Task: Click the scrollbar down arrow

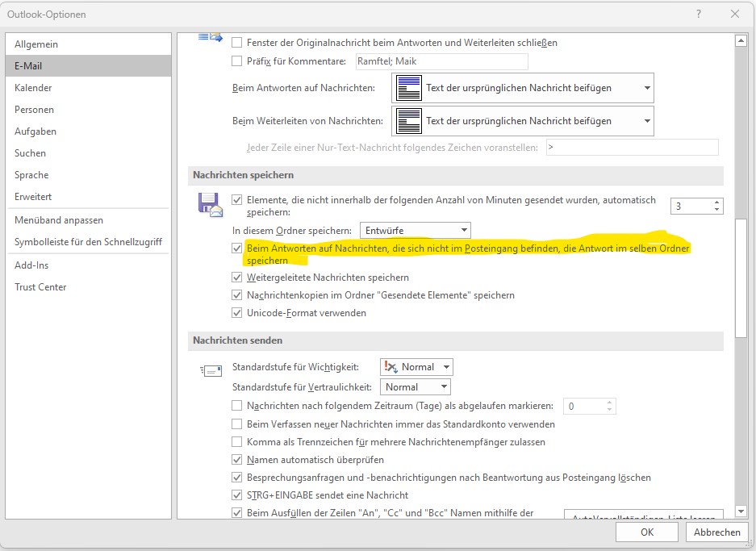Action: pos(741,511)
